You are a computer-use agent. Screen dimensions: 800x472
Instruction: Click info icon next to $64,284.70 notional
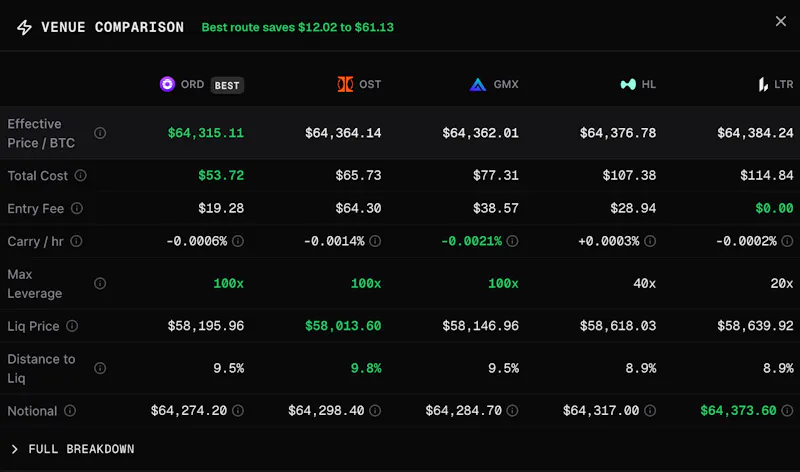(512, 410)
